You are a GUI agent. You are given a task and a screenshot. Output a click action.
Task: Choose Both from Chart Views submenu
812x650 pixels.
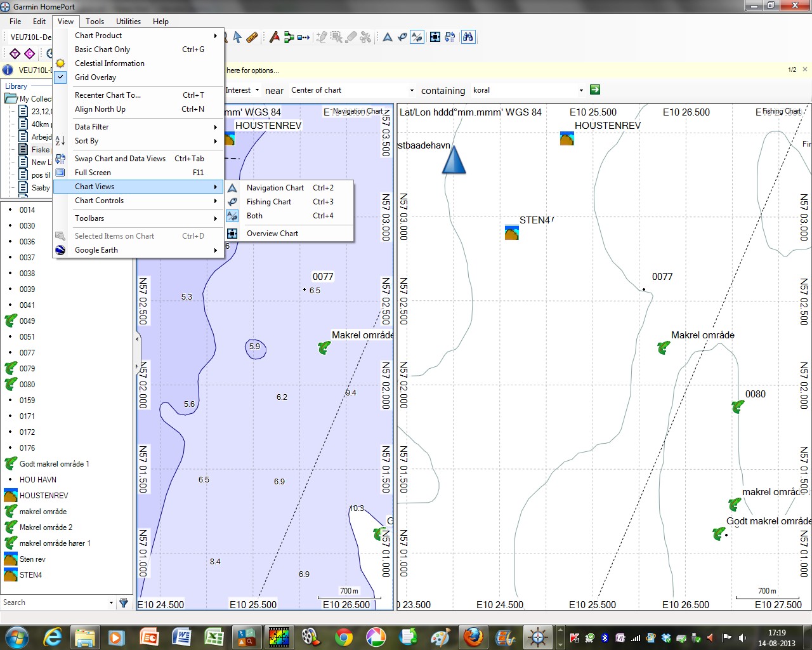click(x=289, y=216)
